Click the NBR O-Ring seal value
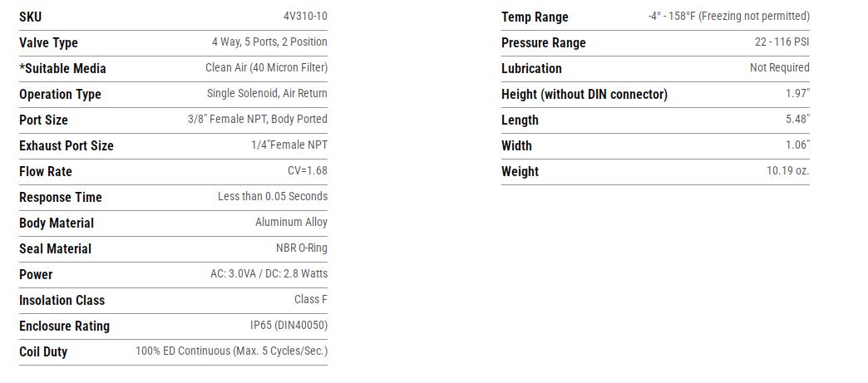Image resolution: width=868 pixels, height=383 pixels. (x=301, y=248)
